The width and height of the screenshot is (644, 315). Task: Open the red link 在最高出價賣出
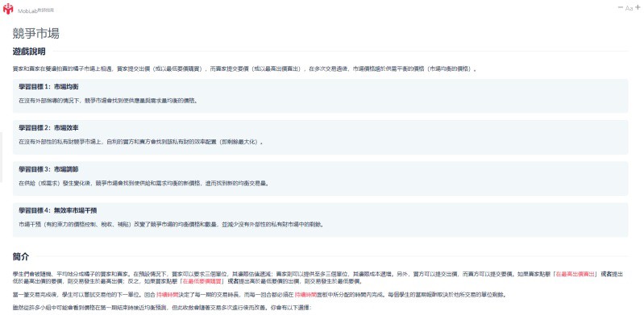pyautogui.click(x=575, y=274)
